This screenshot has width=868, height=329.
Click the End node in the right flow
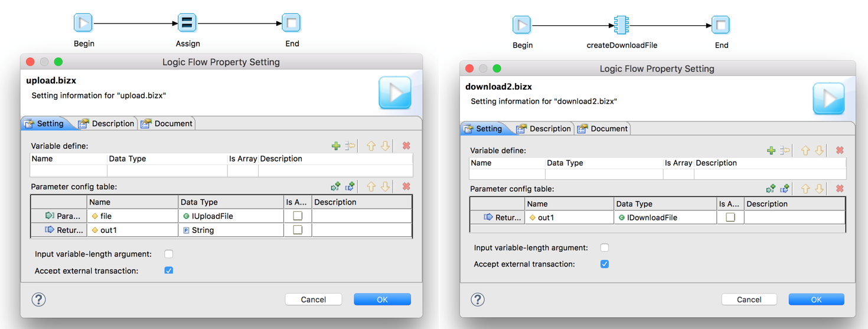[x=720, y=25]
